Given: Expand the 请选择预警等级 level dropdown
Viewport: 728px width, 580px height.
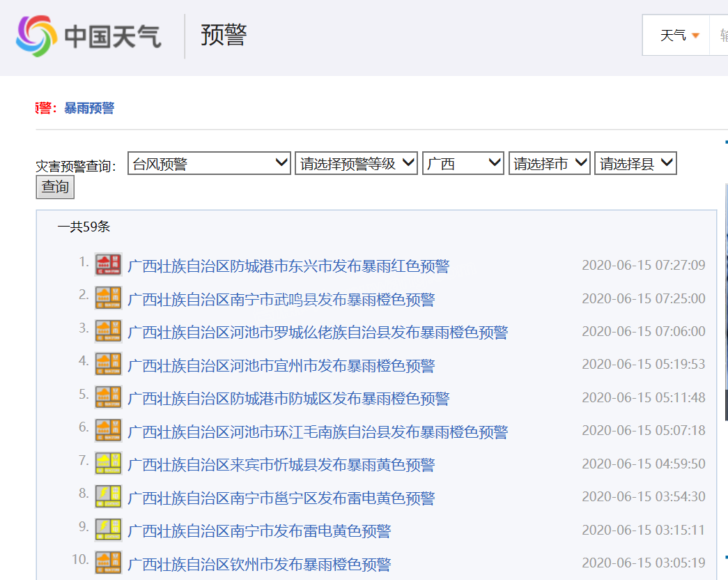Looking at the screenshot, I should click(x=356, y=164).
